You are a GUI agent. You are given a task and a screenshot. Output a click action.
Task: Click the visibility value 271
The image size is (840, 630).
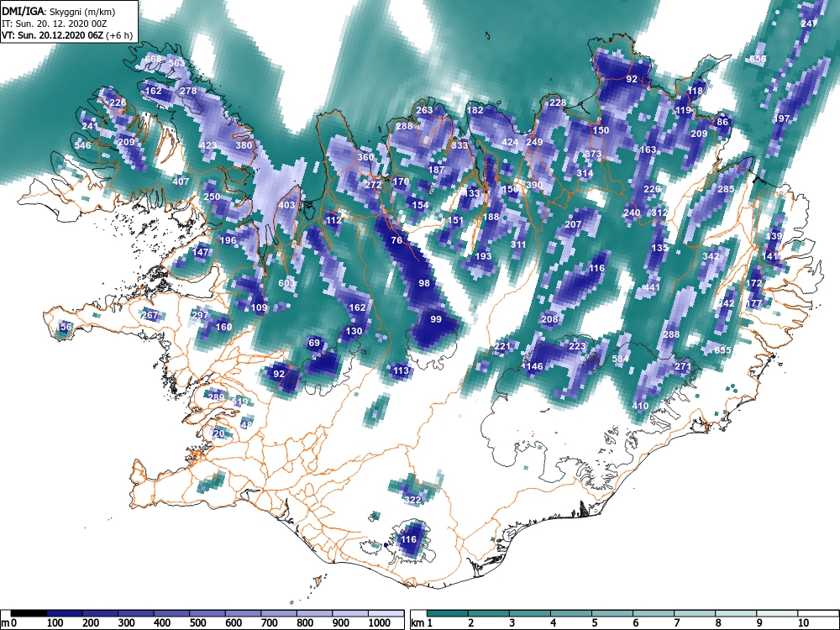683,366
